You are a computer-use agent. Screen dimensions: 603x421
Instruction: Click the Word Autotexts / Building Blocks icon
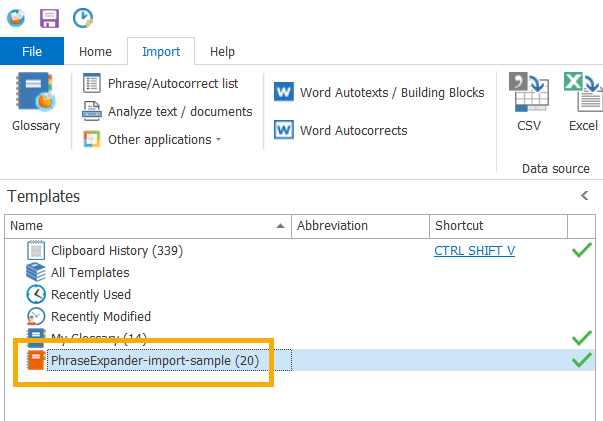284,92
